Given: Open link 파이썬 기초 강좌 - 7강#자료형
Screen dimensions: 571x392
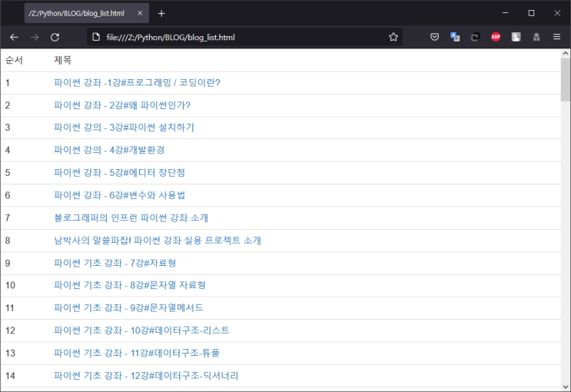Looking at the screenshot, I should coord(115,263).
